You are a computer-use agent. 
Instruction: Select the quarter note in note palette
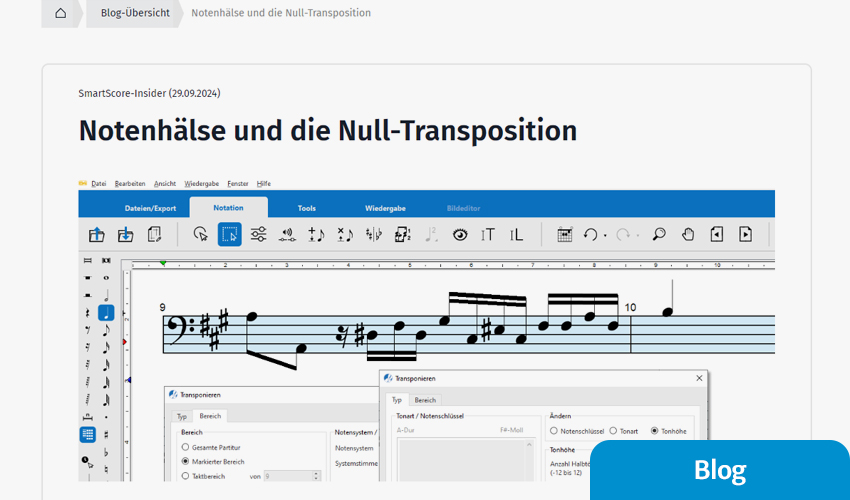[106, 313]
